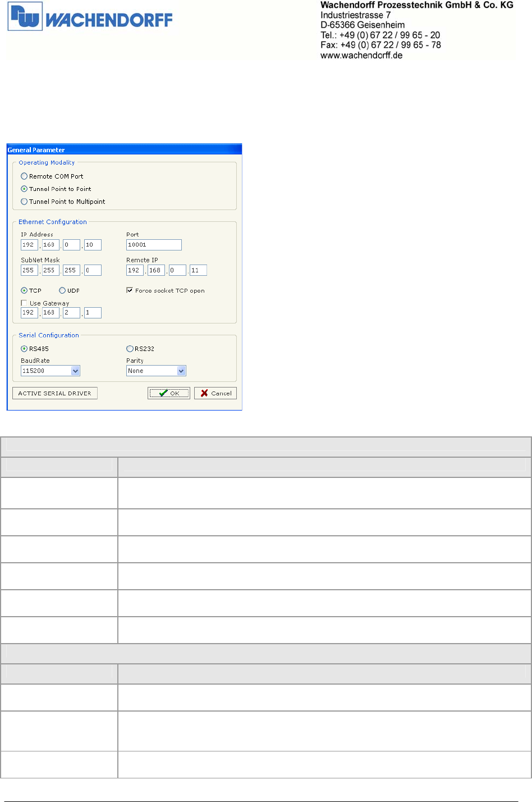
Task: Switch serial interface to RS232
Action: pyautogui.click(x=130, y=349)
